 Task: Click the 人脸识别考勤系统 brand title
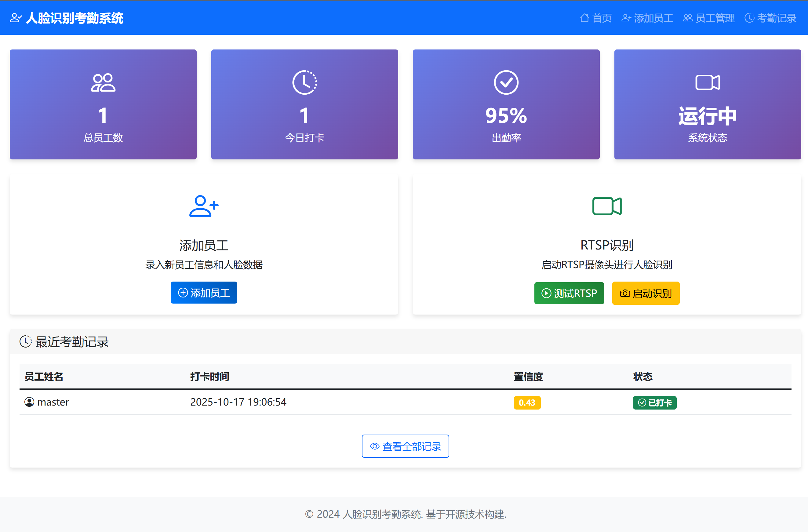(74, 18)
